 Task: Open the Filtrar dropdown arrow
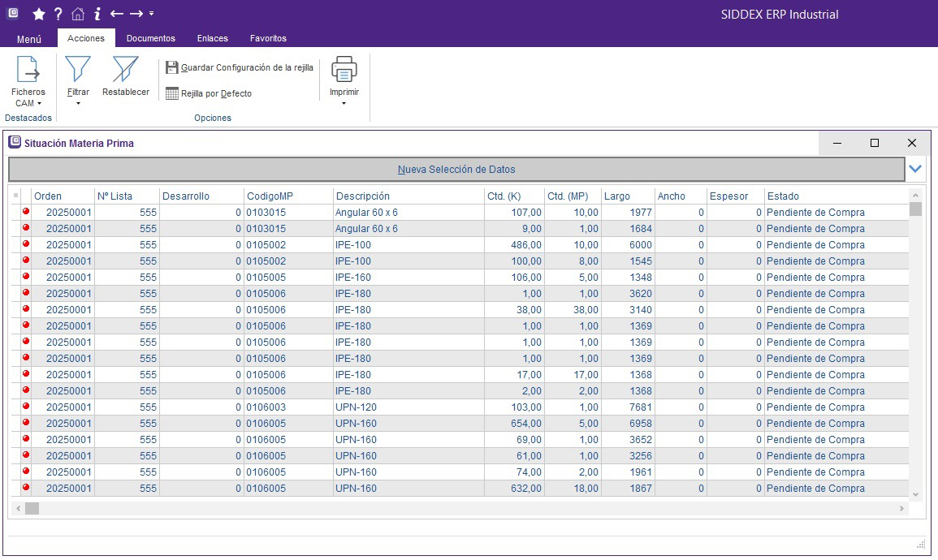click(78, 104)
